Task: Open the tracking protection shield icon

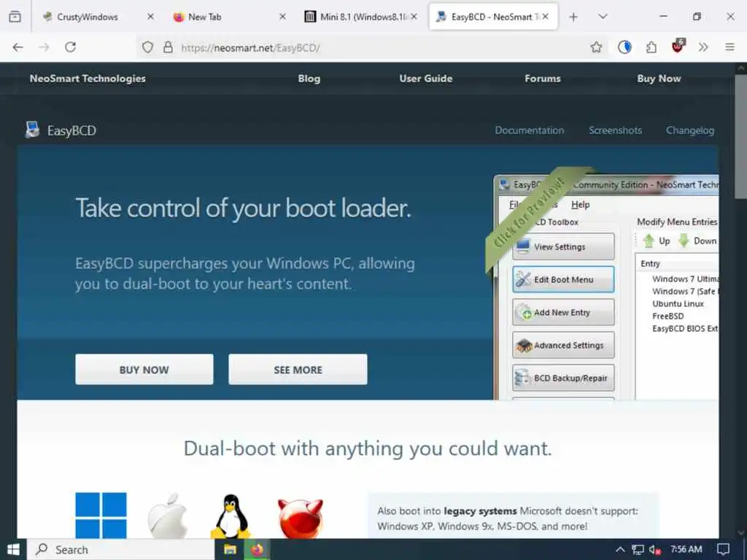Action: coord(147,47)
